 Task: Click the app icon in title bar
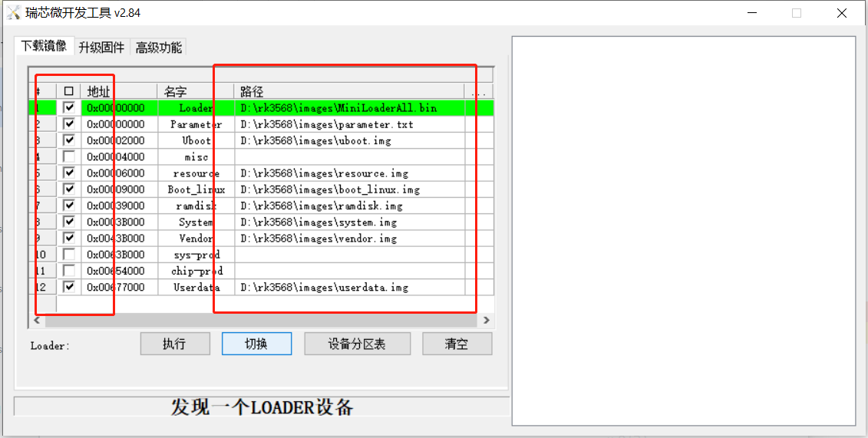(x=13, y=13)
